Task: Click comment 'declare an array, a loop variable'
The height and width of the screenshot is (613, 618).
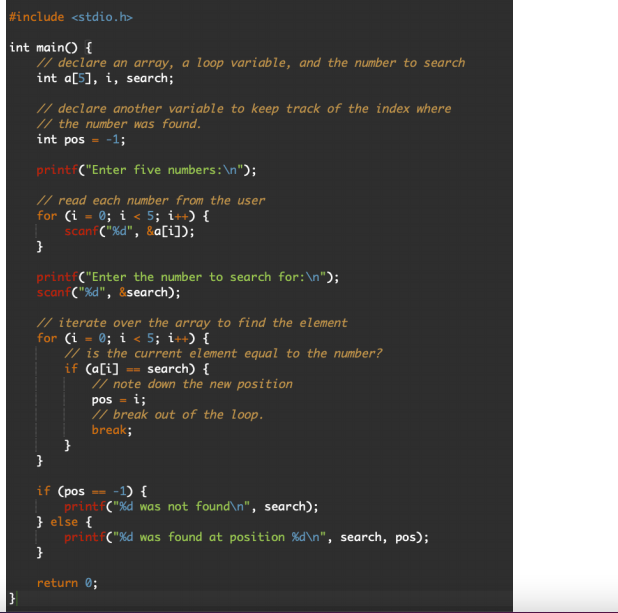Action: coord(251,63)
